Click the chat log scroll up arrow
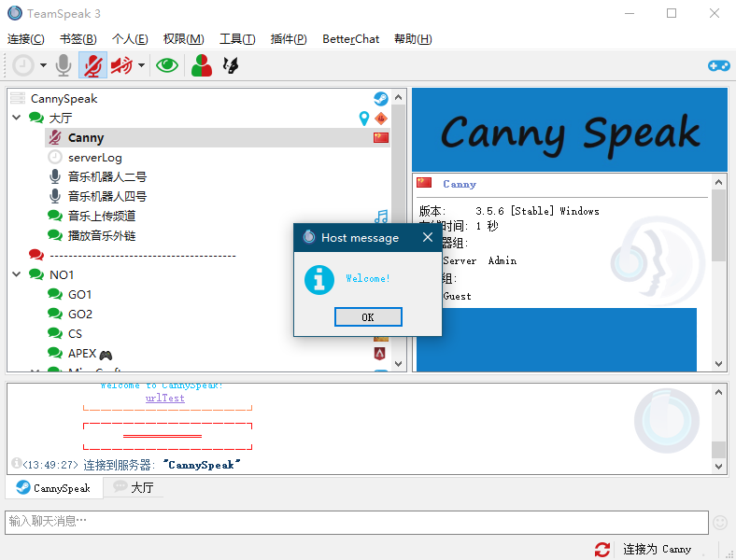736x560 pixels. 718,392
